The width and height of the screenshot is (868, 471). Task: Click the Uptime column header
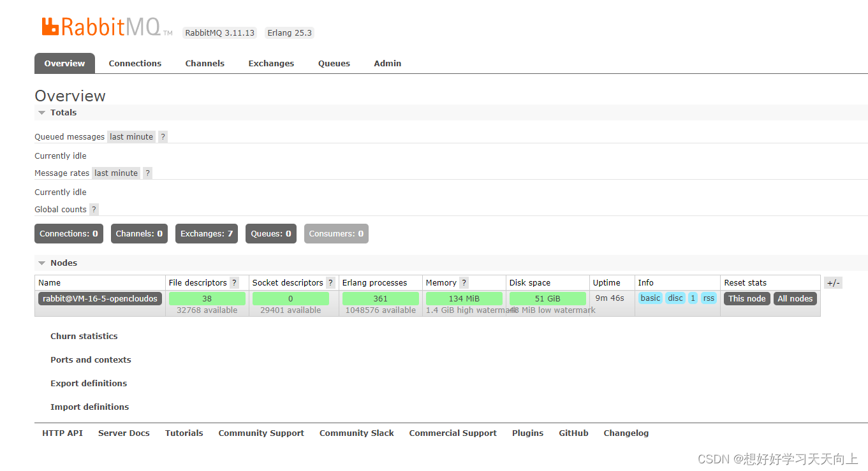tap(607, 283)
